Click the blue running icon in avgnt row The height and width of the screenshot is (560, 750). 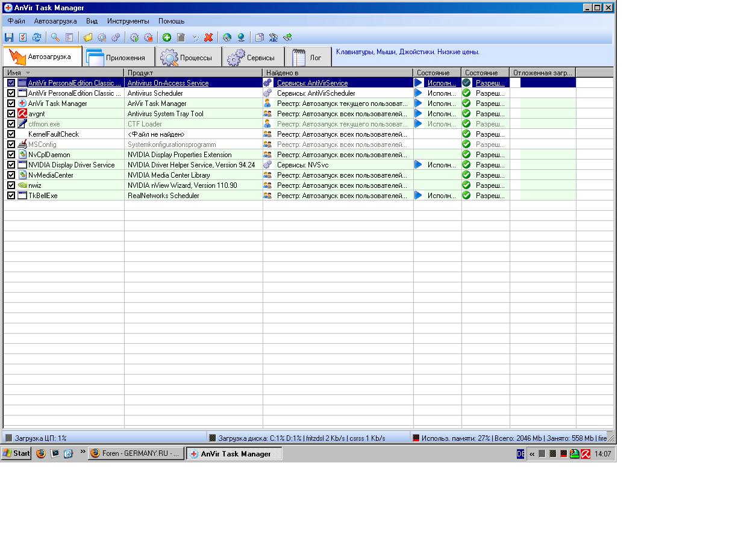(419, 114)
